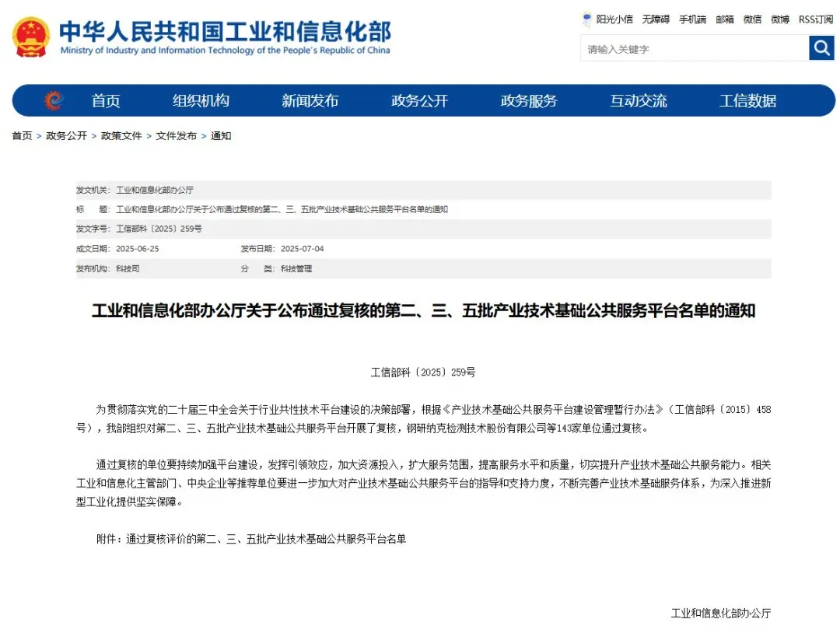The width and height of the screenshot is (840, 626).
Task: Open the 手机端 mobile version link
Action: tap(692, 19)
